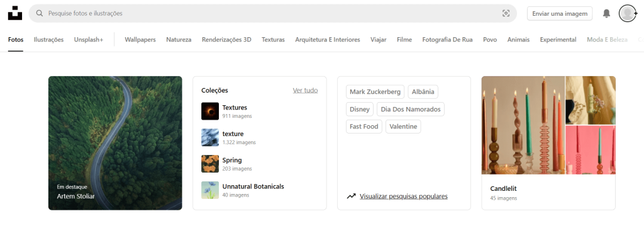Image resolution: width=644 pixels, height=228 pixels.
Task: Open the Textures collection title
Action: point(235,108)
